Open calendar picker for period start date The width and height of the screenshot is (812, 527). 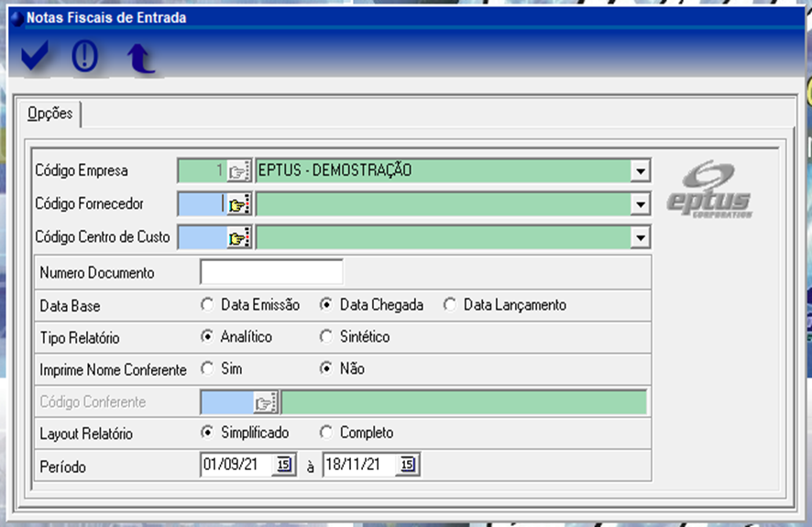coord(283,466)
